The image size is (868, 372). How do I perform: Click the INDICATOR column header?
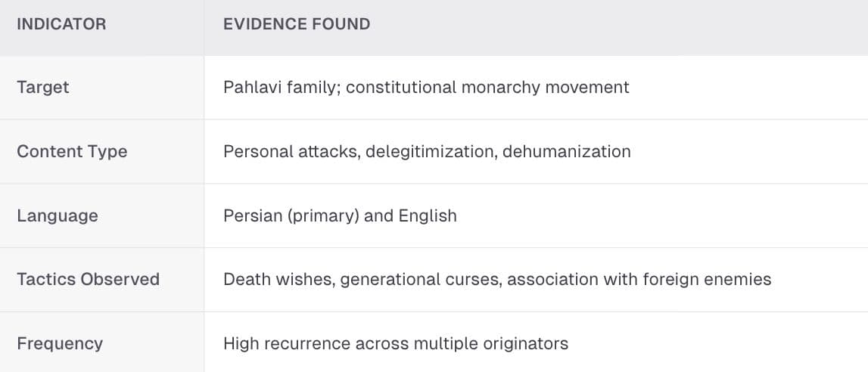pos(61,24)
